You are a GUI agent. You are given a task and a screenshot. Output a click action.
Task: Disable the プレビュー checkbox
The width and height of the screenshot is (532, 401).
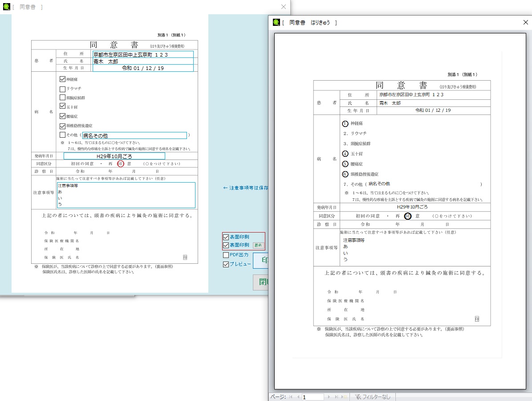click(226, 264)
